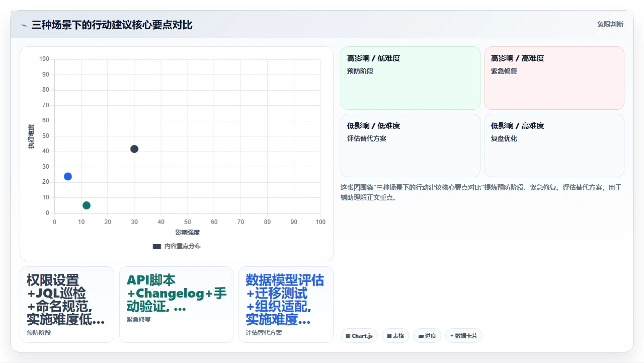Open the 高影响 / 低难度 quadrant card
Screen dimensions: 644x363
(x=411, y=78)
